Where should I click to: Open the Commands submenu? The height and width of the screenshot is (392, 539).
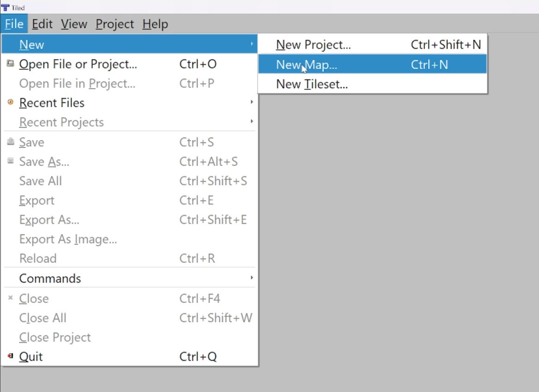[x=252, y=278]
